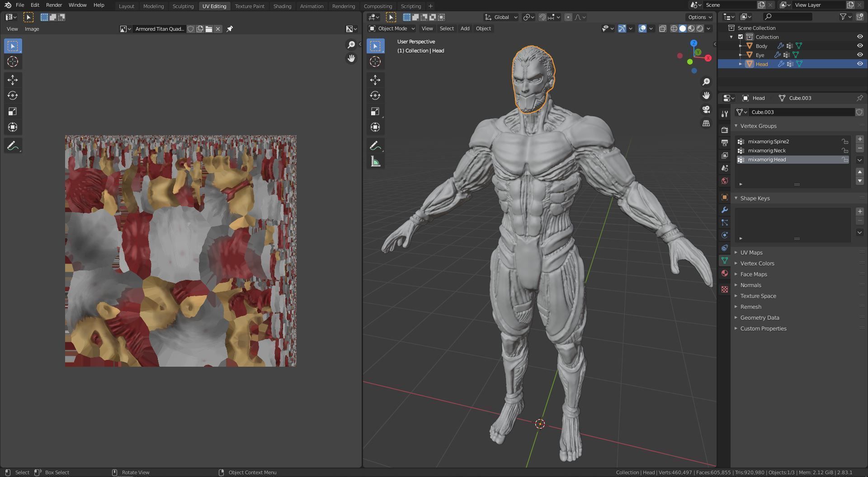Expand the UV Maps panel
868x477 pixels.
tap(751, 253)
